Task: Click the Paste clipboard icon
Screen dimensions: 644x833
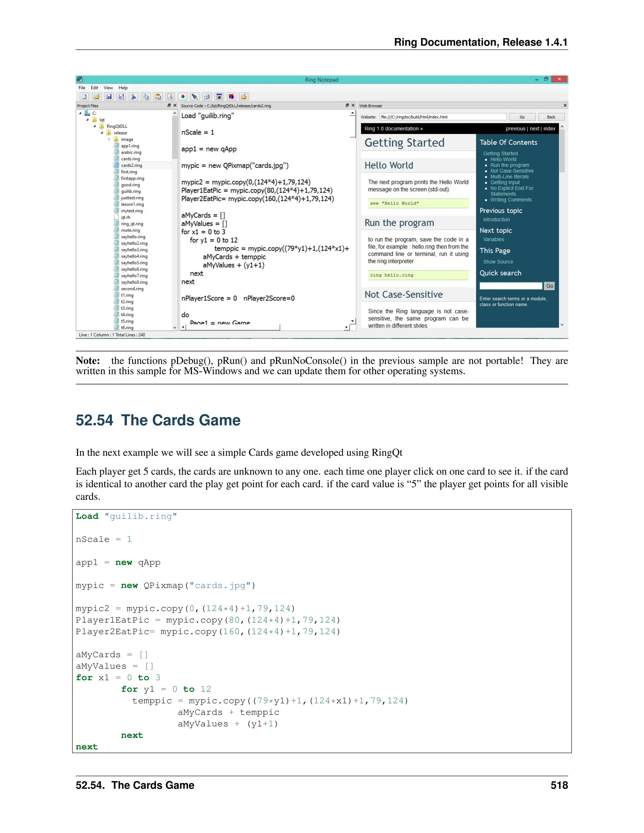Action: click(158, 97)
